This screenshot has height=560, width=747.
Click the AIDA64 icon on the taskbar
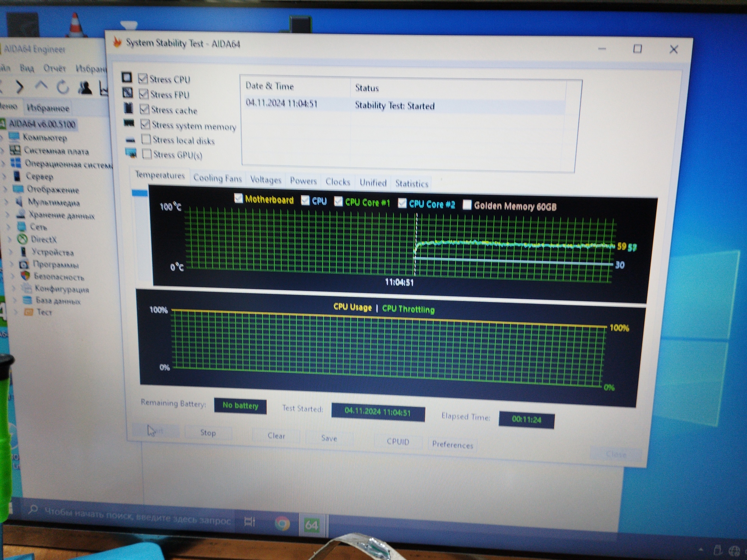point(311,525)
